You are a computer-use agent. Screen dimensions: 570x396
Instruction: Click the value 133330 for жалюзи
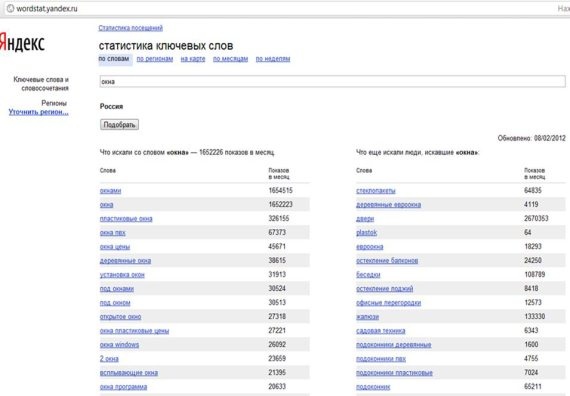[535, 316]
